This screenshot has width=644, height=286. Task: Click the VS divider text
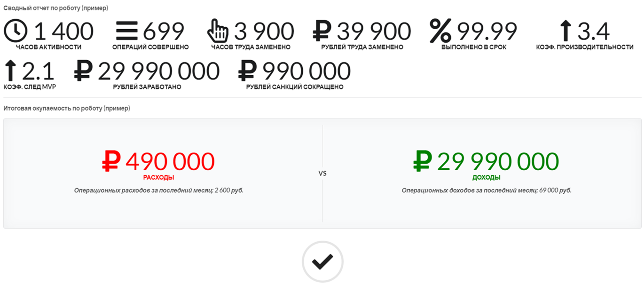(x=322, y=174)
